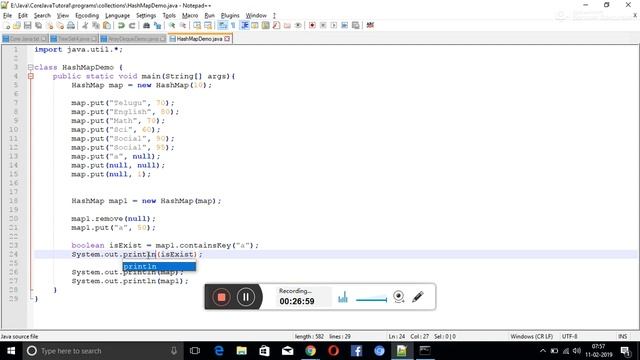Start macro recording with red record icon
This screenshot has width=640, height=360.
point(312,25)
